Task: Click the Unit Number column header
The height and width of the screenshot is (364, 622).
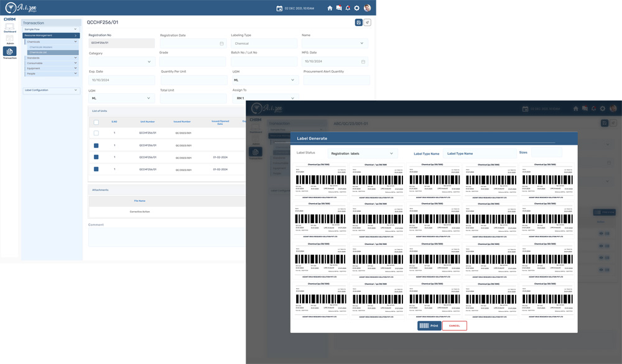Action: tap(147, 122)
